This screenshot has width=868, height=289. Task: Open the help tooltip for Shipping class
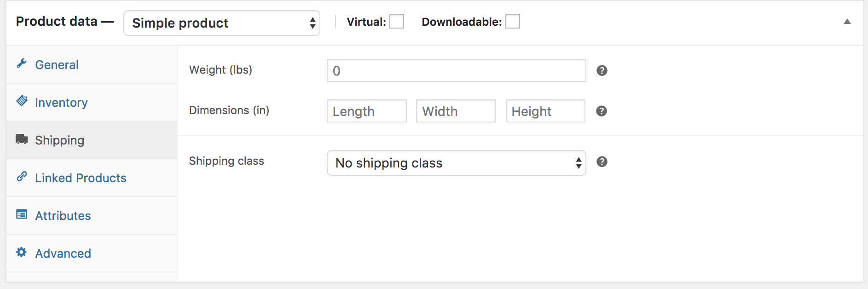[x=602, y=162]
